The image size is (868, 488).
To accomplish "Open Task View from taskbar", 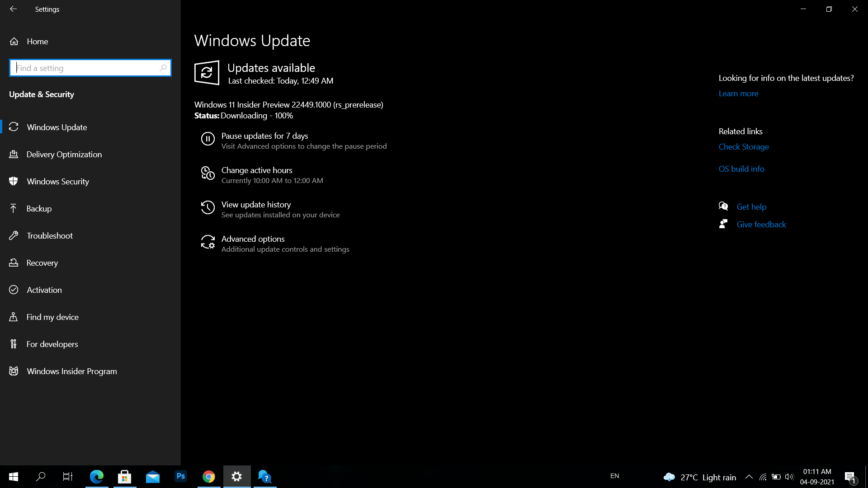I will [x=68, y=477].
